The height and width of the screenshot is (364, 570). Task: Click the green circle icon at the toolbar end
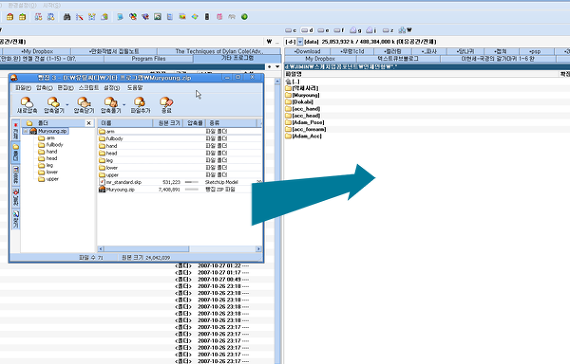tap(244, 17)
